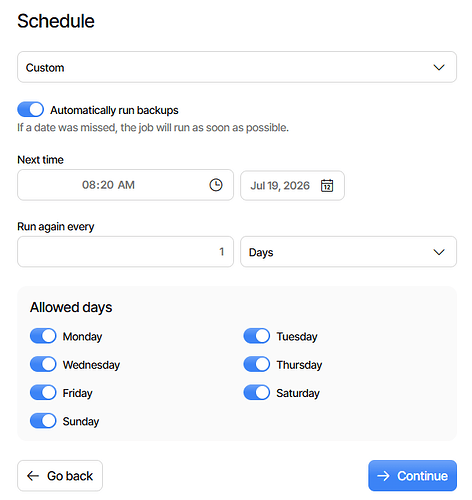The width and height of the screenshot is (472, 500).
Task: Expand the Days interval unit dropdown
Action: pyautogui.click(x=348, y=252)
